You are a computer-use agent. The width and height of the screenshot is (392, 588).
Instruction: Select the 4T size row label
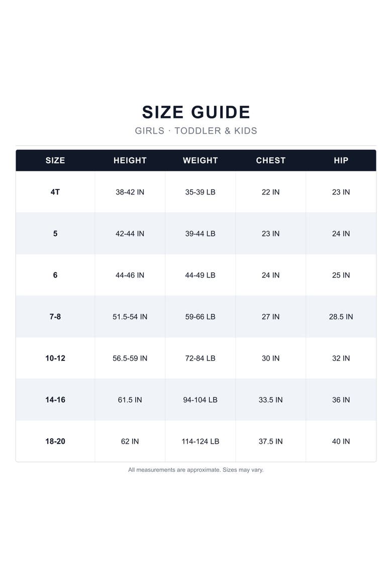coord(55,192)
